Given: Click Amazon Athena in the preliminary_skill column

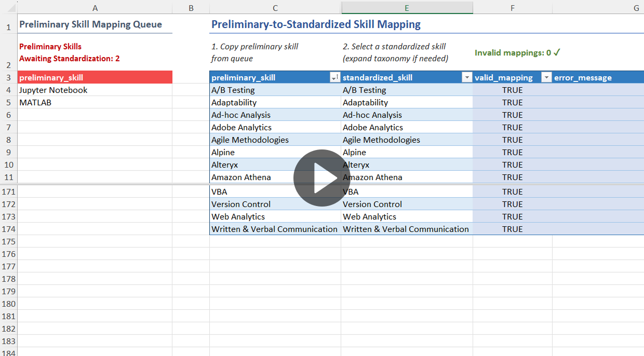Looking at the screenshot, I should coord(275,177).
